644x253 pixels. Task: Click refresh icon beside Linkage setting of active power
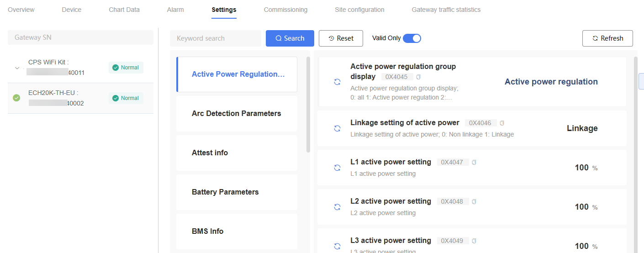pos(337,128)
